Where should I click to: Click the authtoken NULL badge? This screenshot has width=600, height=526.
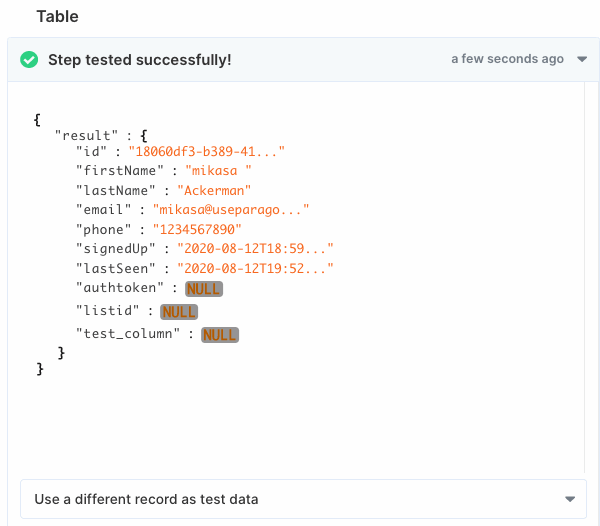(204, 289)
